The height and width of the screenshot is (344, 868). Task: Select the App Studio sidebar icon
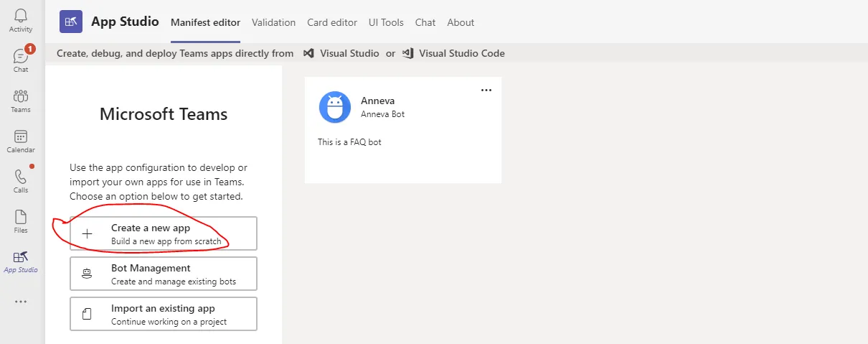[x=21, y=261]
